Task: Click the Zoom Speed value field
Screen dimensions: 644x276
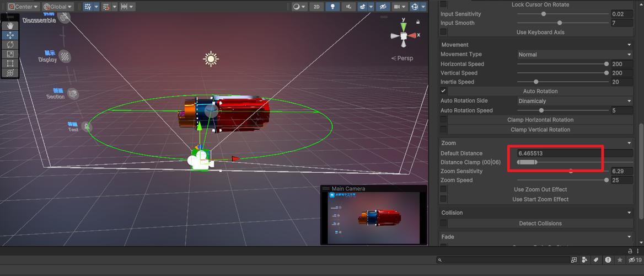Action: pos(622,180)
